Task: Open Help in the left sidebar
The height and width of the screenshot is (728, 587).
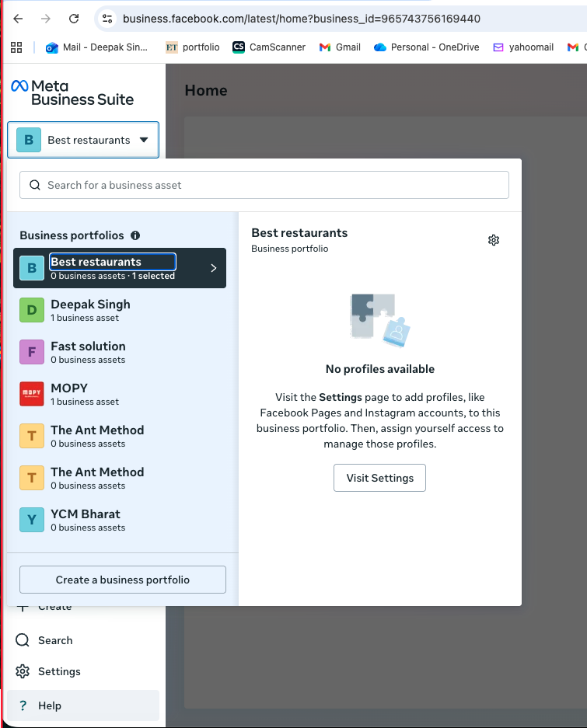Action: coord(83,705)
